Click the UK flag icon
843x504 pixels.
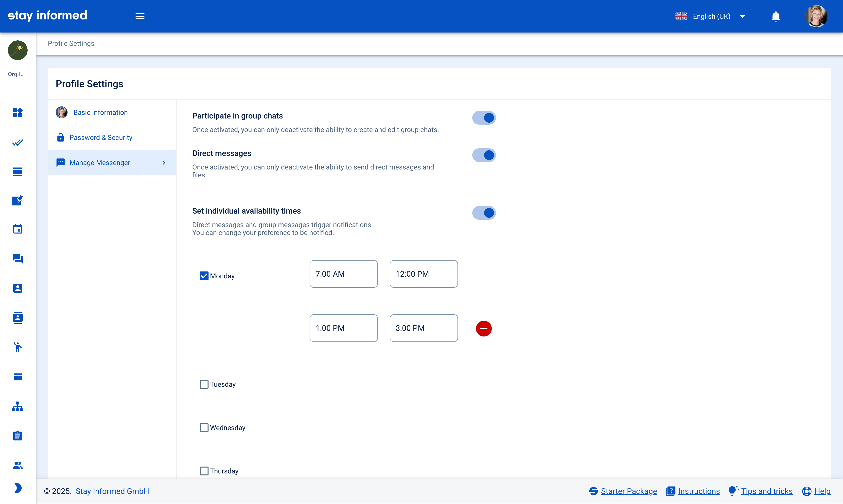681,16
